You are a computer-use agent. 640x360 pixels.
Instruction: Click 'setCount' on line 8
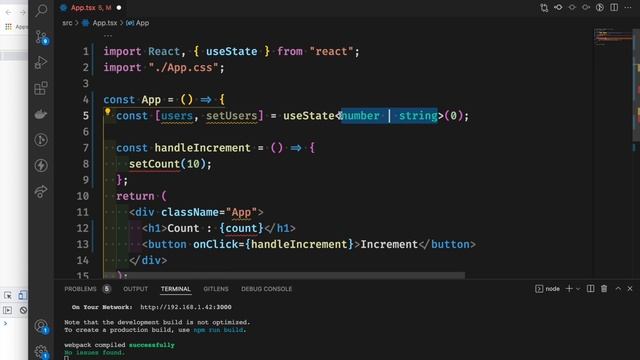(x=154, y=164)
